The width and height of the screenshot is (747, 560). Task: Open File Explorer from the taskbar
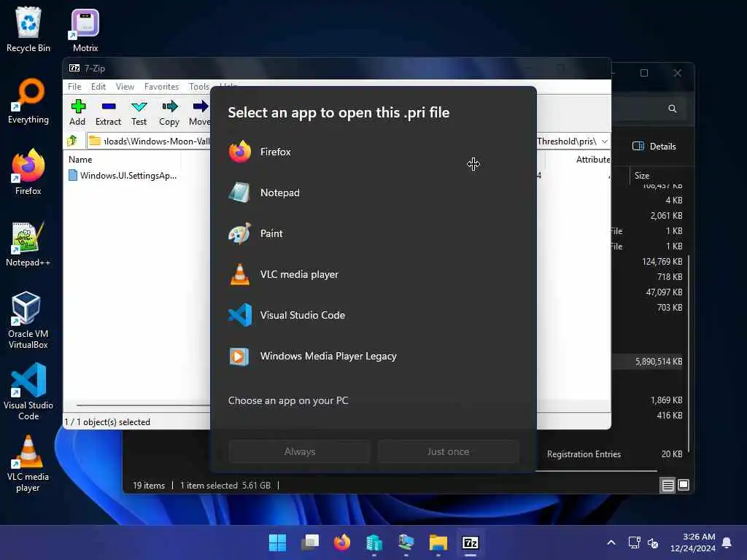coord(438,542)
